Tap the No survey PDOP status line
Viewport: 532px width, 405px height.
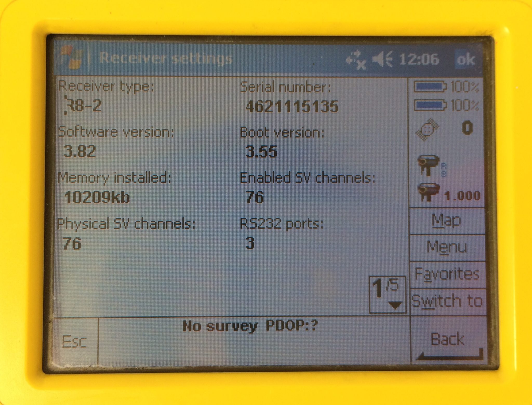(250, 326)
